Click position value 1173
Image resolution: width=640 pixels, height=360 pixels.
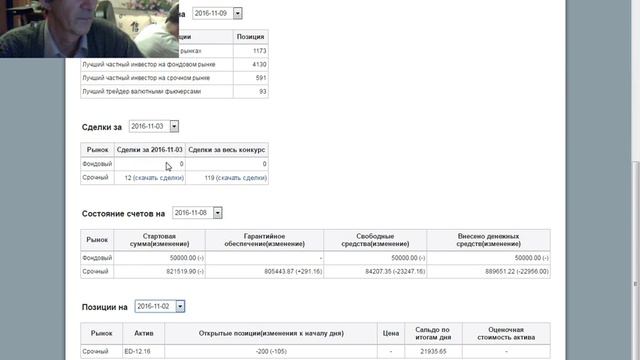click(259, 51)
